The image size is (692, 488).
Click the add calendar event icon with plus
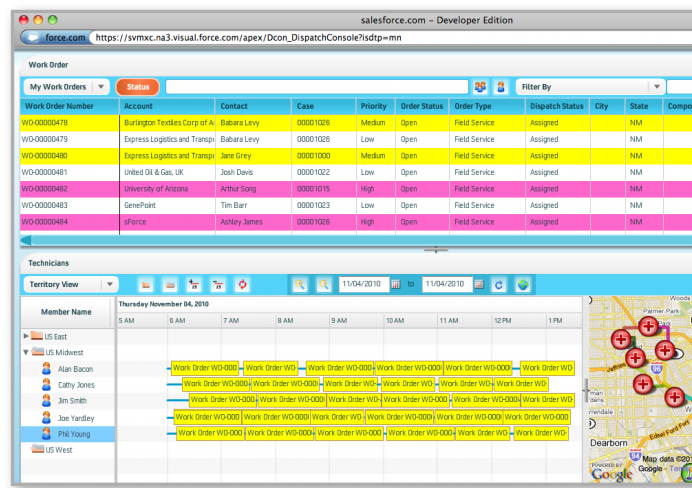[x=194, y=285]
